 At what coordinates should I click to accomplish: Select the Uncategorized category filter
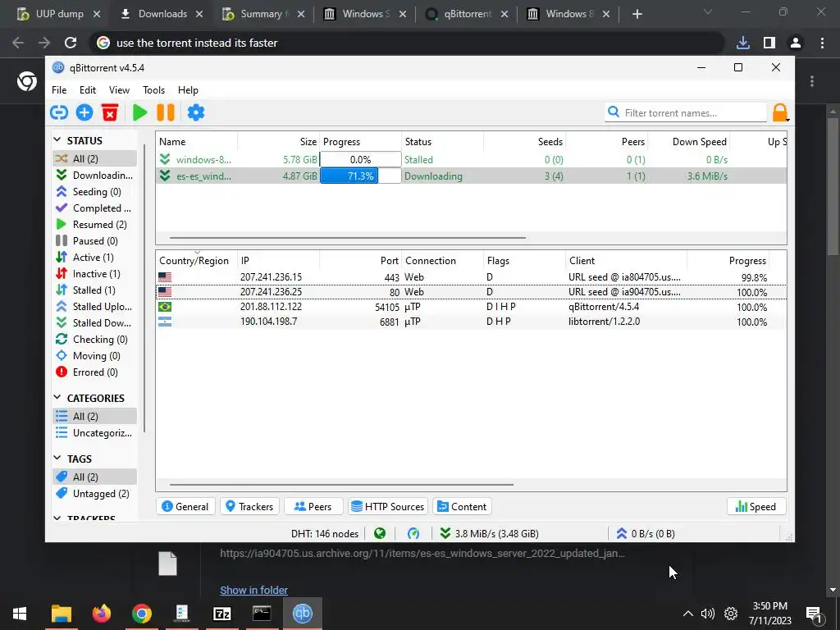95,433
